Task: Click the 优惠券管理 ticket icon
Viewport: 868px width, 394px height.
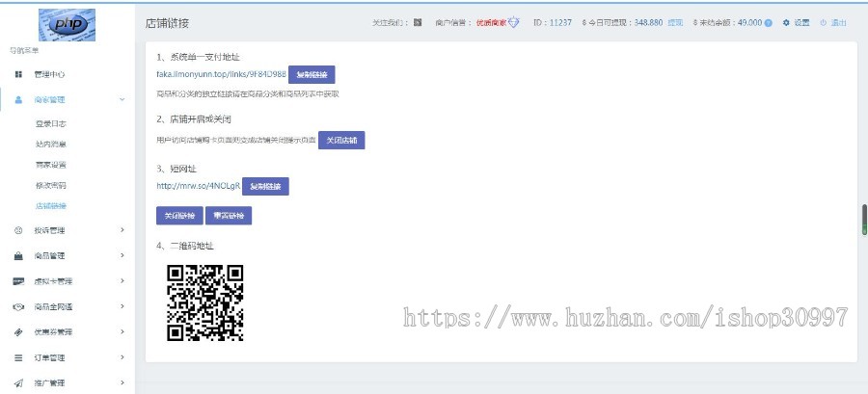Action: pyautogui.click(x=18, y=332)
